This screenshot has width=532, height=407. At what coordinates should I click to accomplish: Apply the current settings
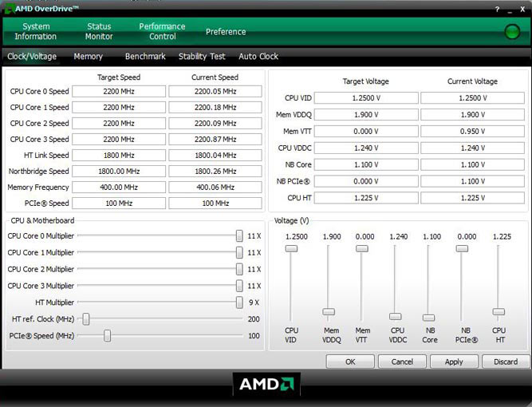pyautogui.click(x=454, y=362)
